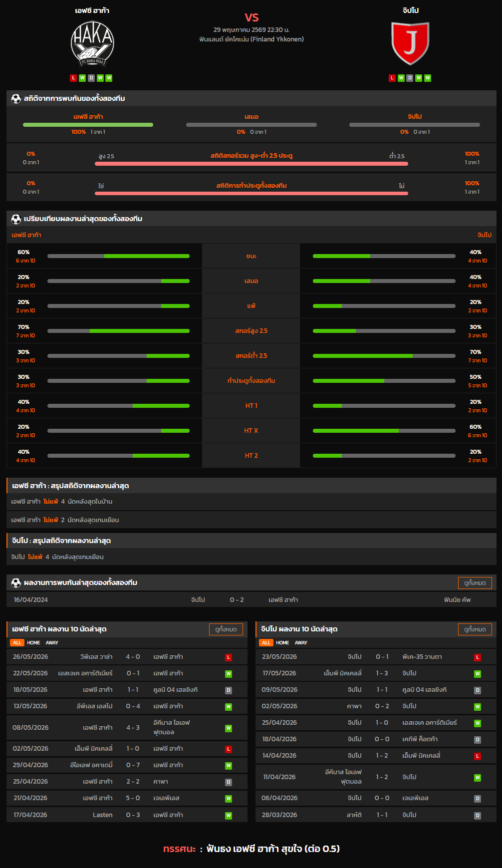The image size is (502, 868).
Task: Select ALL tab in Haka last 10 matches
Action: (x=17, y=643)
